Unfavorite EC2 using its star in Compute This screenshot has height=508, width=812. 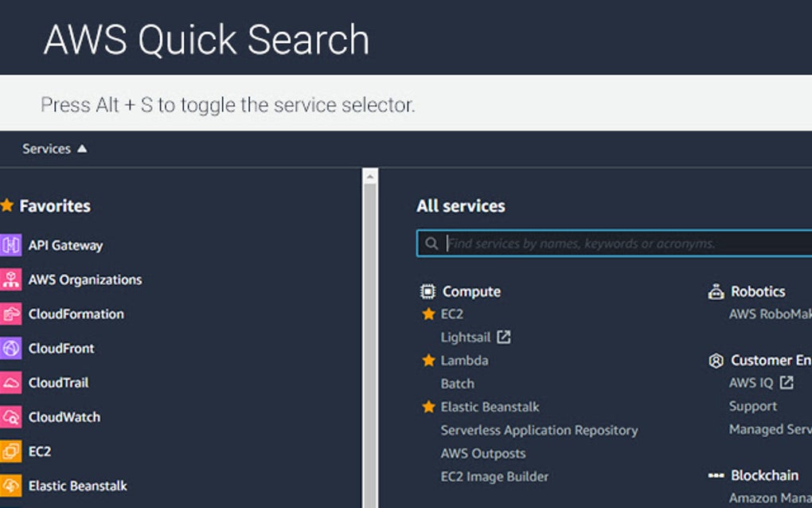(x=428, y=314)
